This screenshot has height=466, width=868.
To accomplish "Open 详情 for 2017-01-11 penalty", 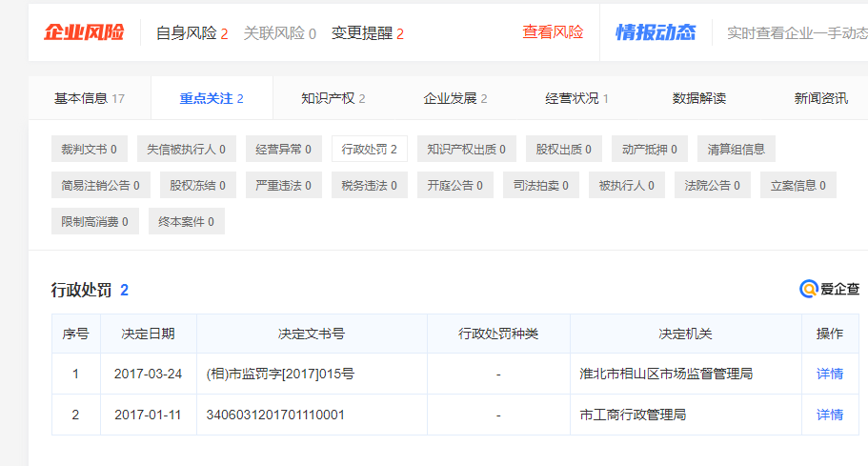I will click(830, 415).
